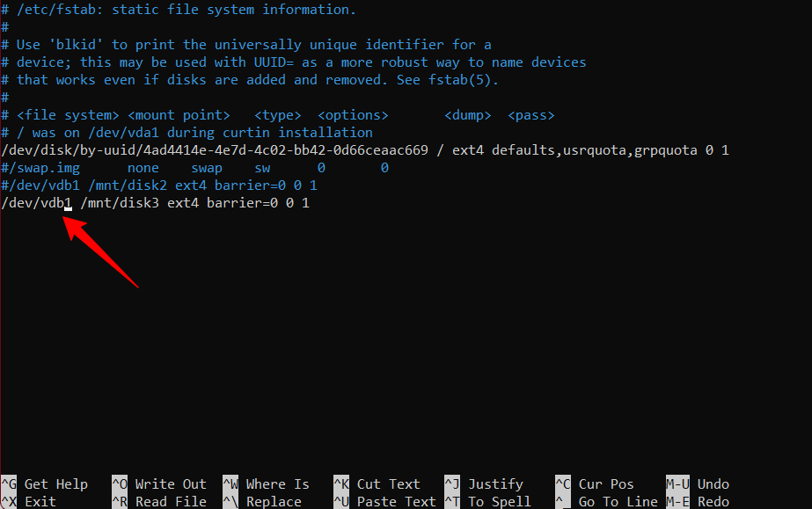
Task: Choose the ^\ Replace option
Action: [x=262, y=501]
